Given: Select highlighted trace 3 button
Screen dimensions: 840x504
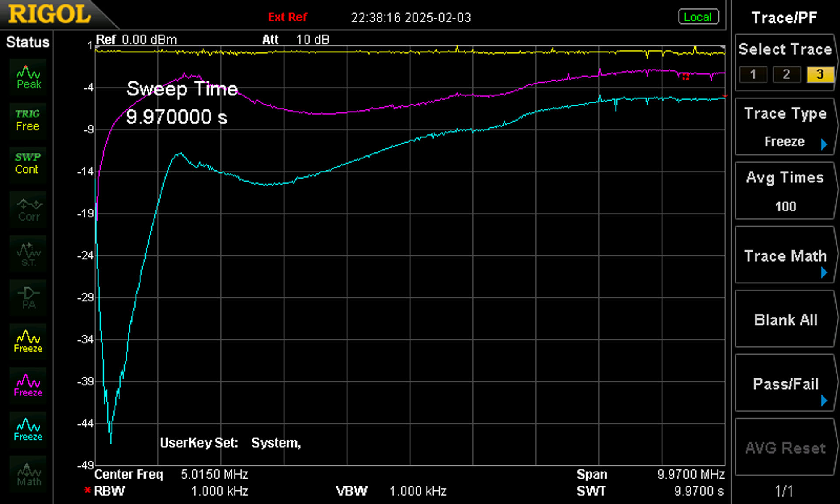Looking at the screenshot, I should point(820,74).
